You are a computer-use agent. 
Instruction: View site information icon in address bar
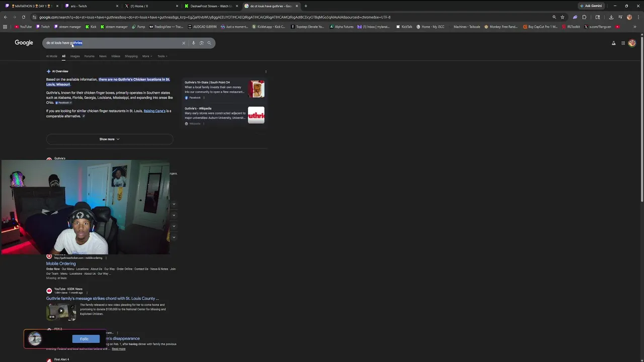[34, 17]
